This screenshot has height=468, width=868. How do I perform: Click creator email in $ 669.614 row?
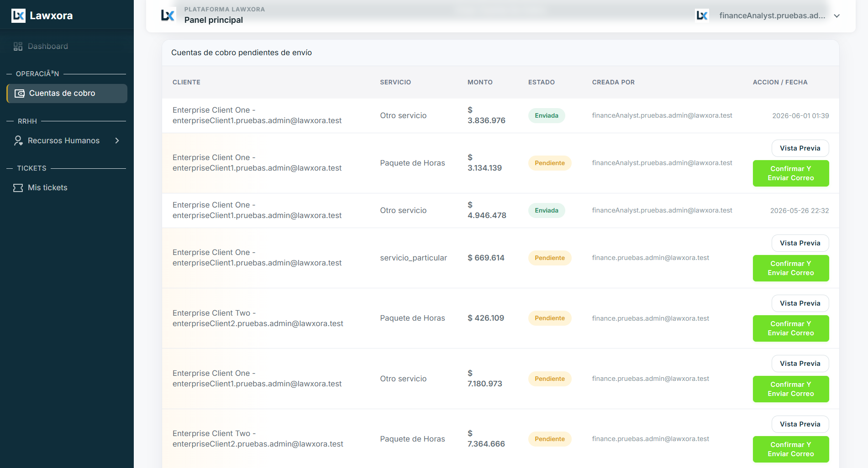(x=651, y=258)
